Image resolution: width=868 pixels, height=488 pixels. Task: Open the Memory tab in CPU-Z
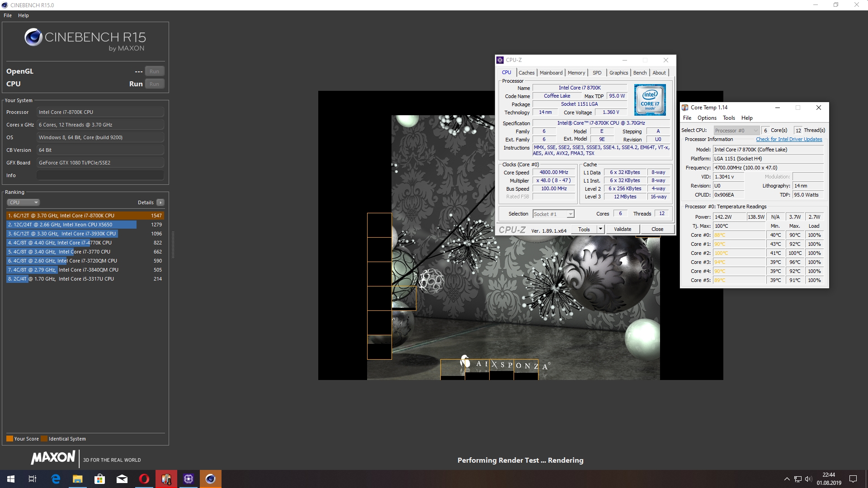click(x=576, y=73)
